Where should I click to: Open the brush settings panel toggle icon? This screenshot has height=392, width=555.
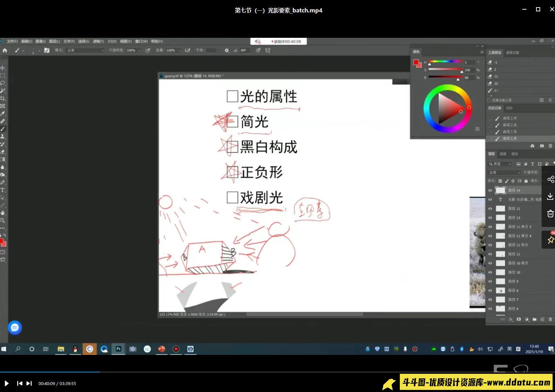click(47, 50)
